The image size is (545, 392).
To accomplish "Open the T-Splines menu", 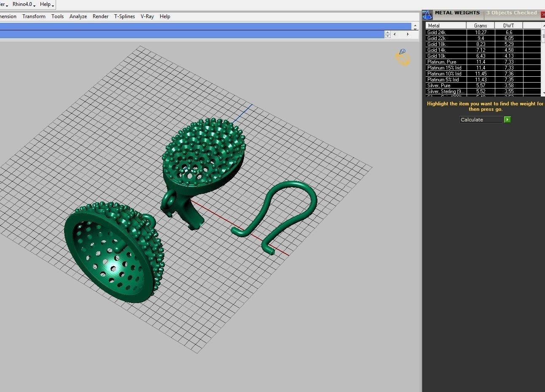I will click(x=124, y=16).
